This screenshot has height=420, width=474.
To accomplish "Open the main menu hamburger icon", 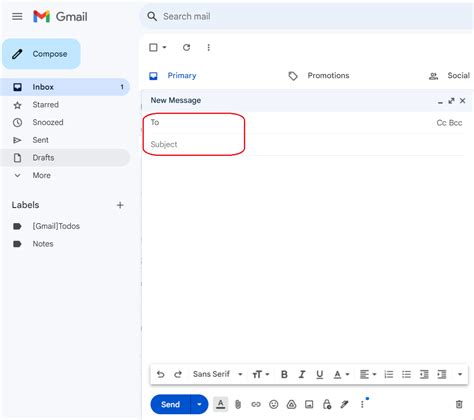I will click(17, 16).
